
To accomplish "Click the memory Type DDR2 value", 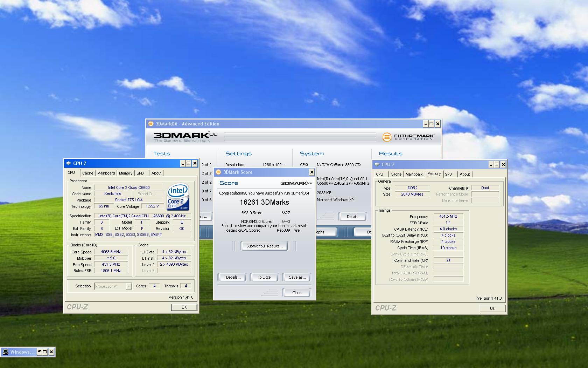I will tap(412, 188).
